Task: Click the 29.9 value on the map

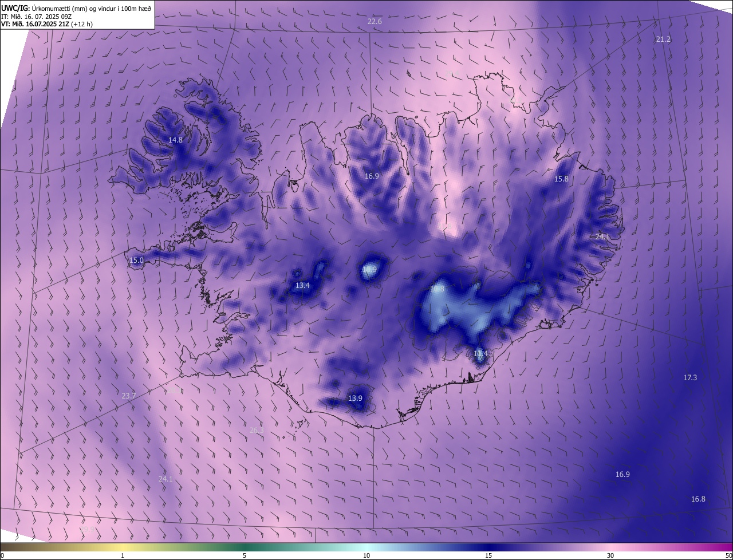Action: pyautogui.click(x=87, y=530)
